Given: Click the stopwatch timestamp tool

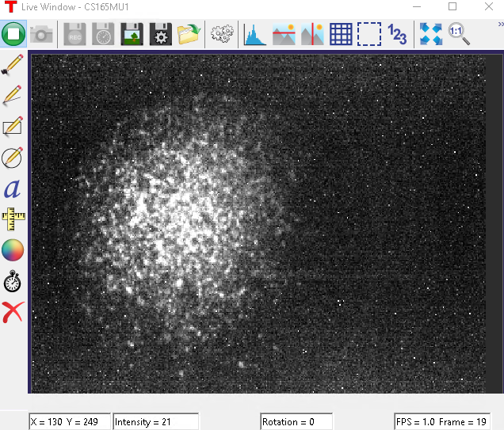Looking at the screenshot, I should pyautogui.click(x=13, y=281).
